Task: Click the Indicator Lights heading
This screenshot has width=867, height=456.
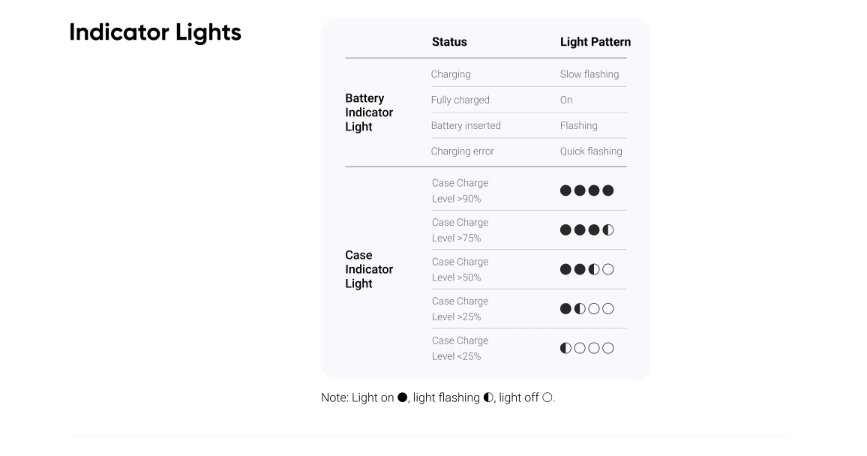Action: tap(155, 33)
